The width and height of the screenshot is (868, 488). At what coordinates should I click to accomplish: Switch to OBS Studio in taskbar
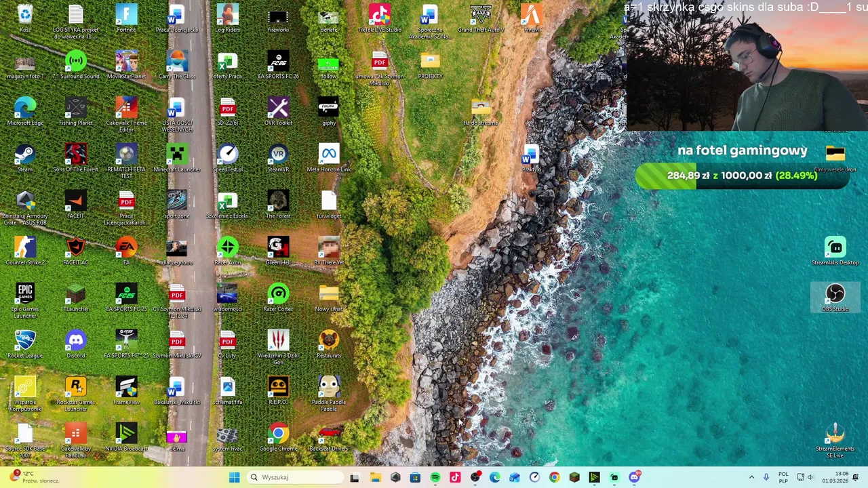point(475,477)
